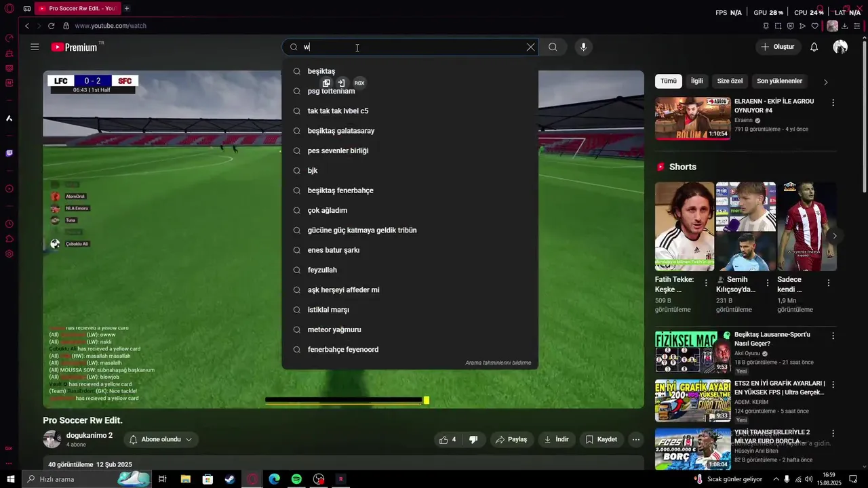The height and width of the screenshot is (488, 868).
Task: Start voice search with microphone icon
Action: pyautogui.click(x=583, y=47)
